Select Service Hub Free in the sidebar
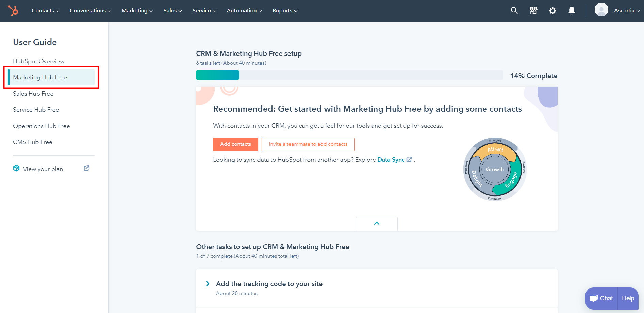The height and width of the screenshot is (313, 644). (x=36, y=110)
